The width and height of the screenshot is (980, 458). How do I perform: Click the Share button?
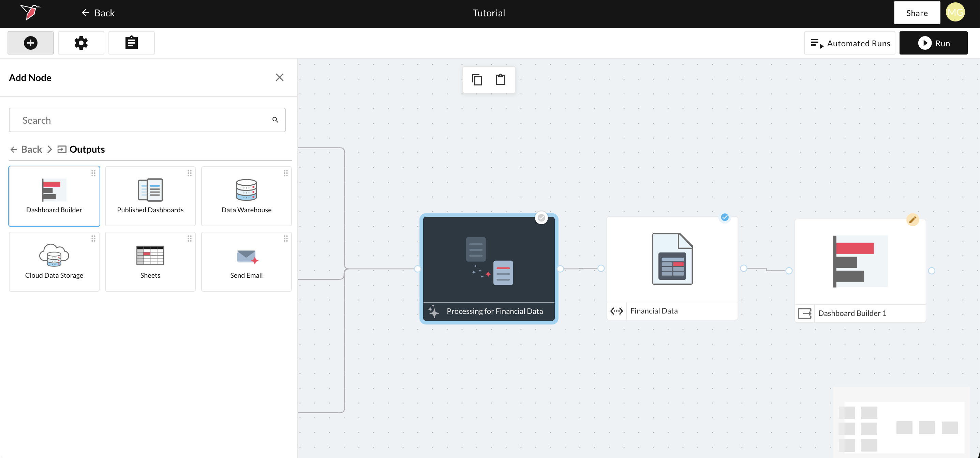point(917,13)
